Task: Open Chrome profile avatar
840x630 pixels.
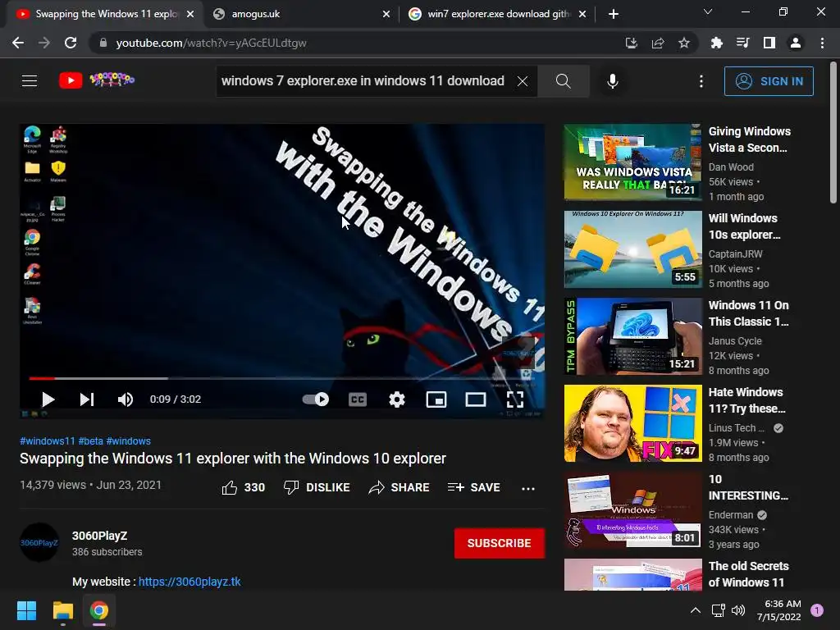Action: 796,43
